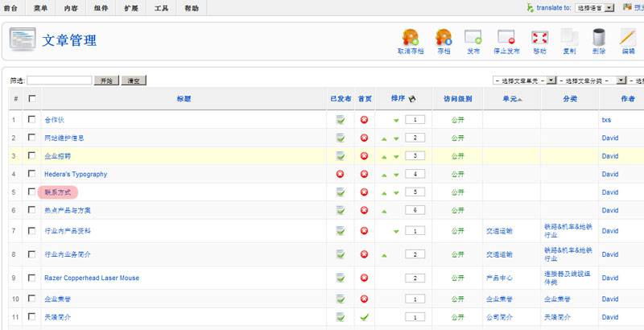Open the 内容 menu in the top bar
The height and width of the screenshot is (330, 644).
point(72,7)
